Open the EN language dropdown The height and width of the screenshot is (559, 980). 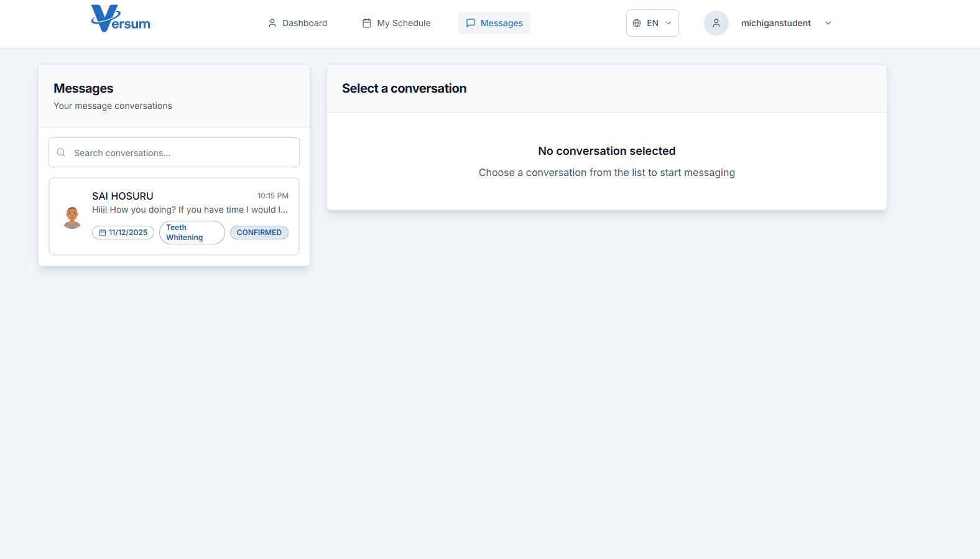(652, 23)
